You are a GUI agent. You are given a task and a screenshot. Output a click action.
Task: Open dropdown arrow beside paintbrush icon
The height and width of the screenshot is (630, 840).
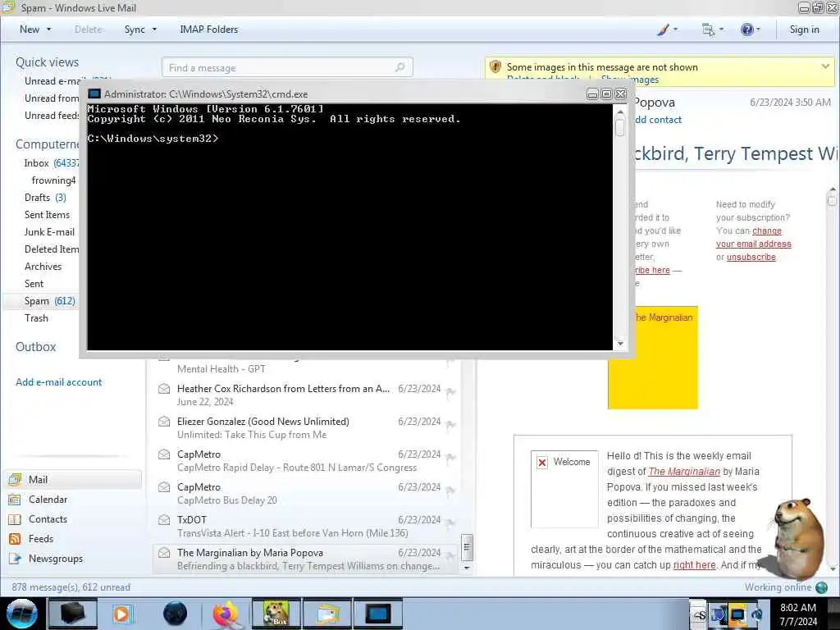click(x=676, y=30)
